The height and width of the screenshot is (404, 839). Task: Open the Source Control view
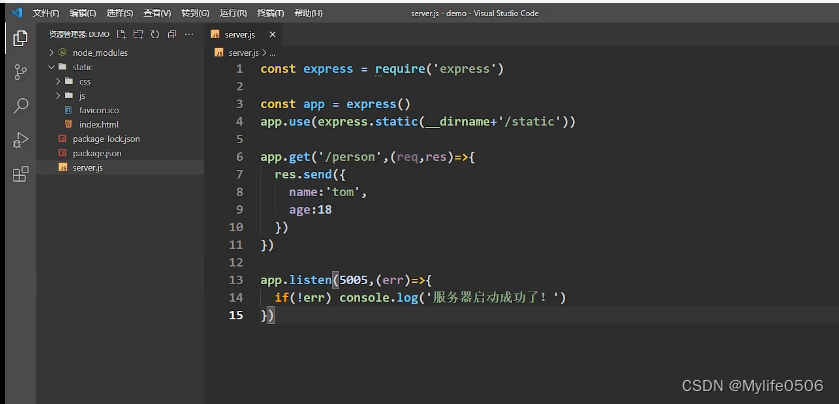(x=20, y=72)
